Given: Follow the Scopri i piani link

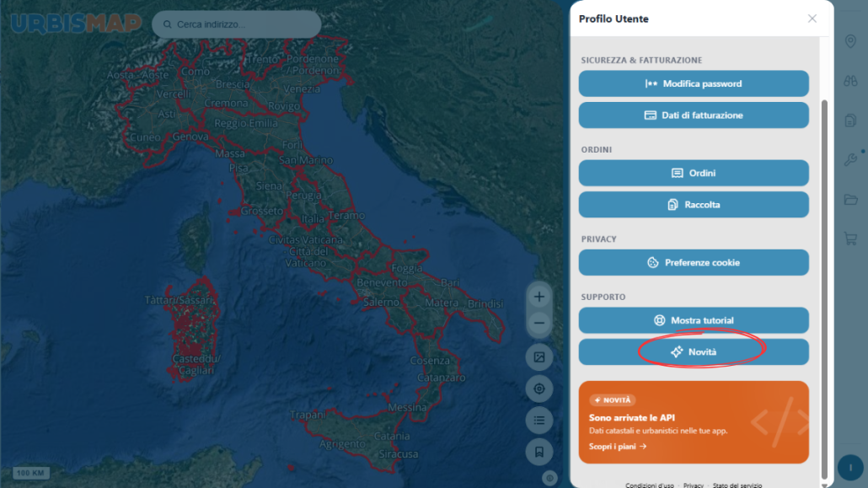Looking at the screenshot, I should pyautogui.click(x=617, y=447).
